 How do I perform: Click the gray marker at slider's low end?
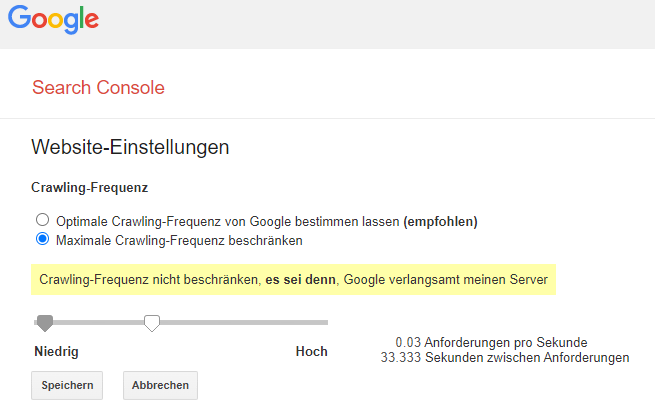44,322
